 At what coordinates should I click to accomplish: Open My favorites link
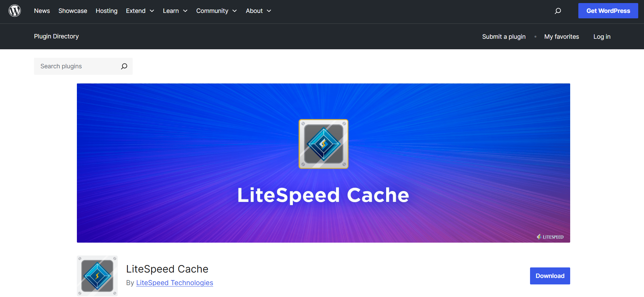point(562,37)
